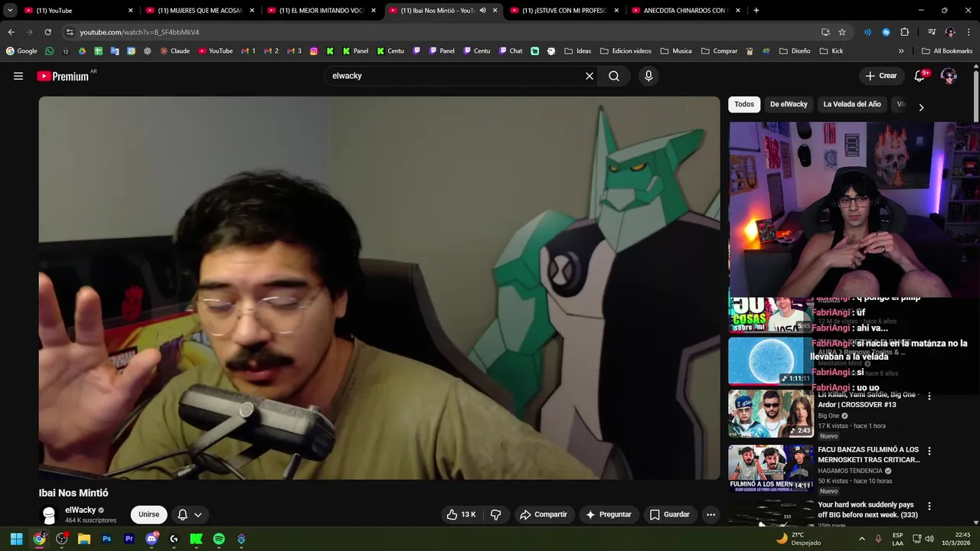980x551 pixels.
Task: Open the Musica bookmark folder
Action: 675,51
